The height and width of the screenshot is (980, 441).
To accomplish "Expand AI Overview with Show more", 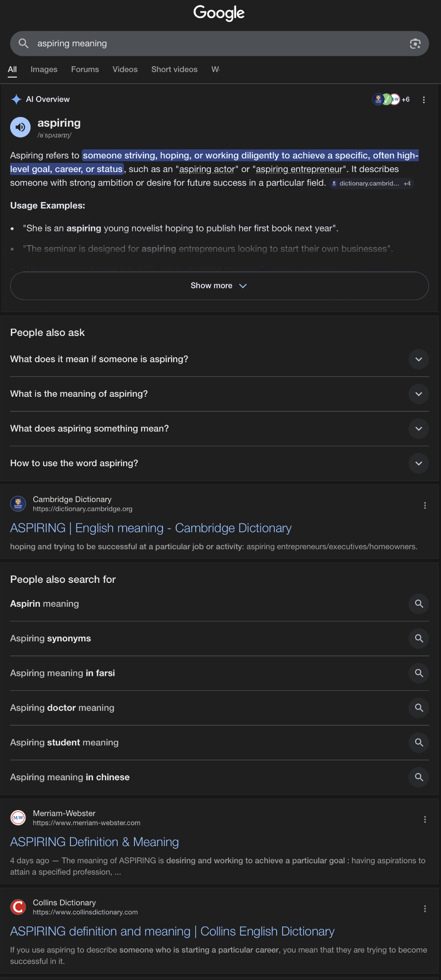I will 219,286.
